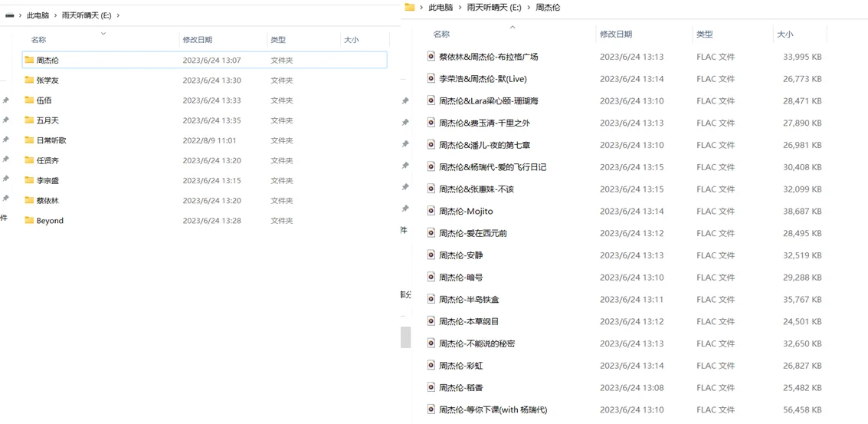Select folder name 五月天
This screenshot has height=424, width=868.
[47, 120]
